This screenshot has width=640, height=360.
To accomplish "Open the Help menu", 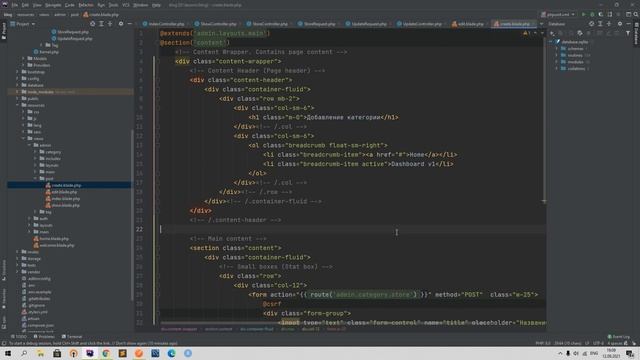I will 156,5.
